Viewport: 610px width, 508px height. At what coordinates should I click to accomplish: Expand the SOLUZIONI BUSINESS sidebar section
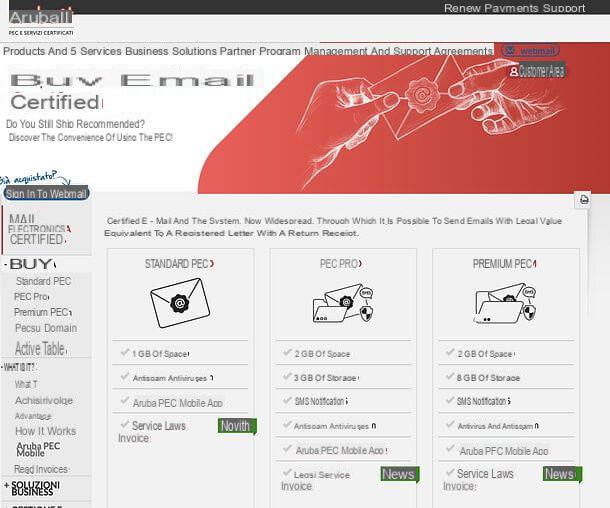click(x=32, y=488)
